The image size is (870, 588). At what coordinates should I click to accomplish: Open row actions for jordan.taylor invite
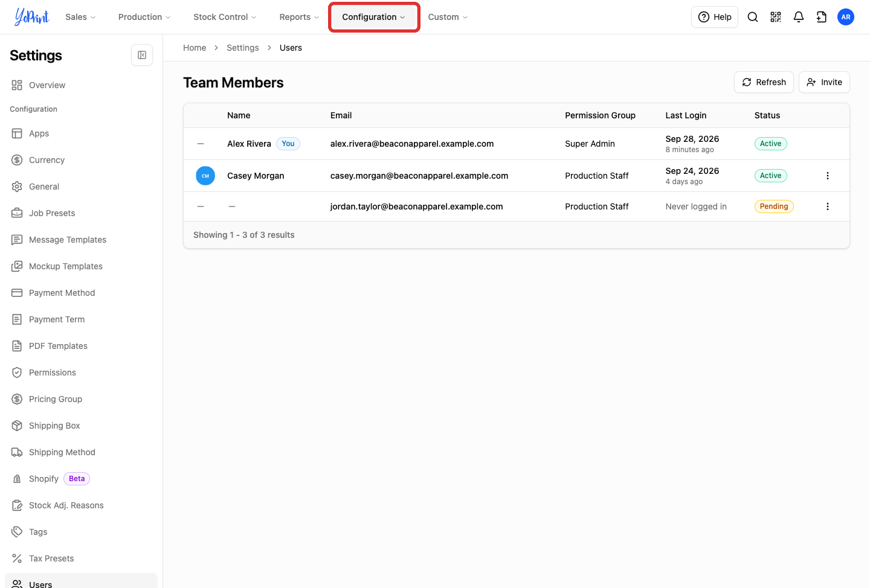[828, 206]
